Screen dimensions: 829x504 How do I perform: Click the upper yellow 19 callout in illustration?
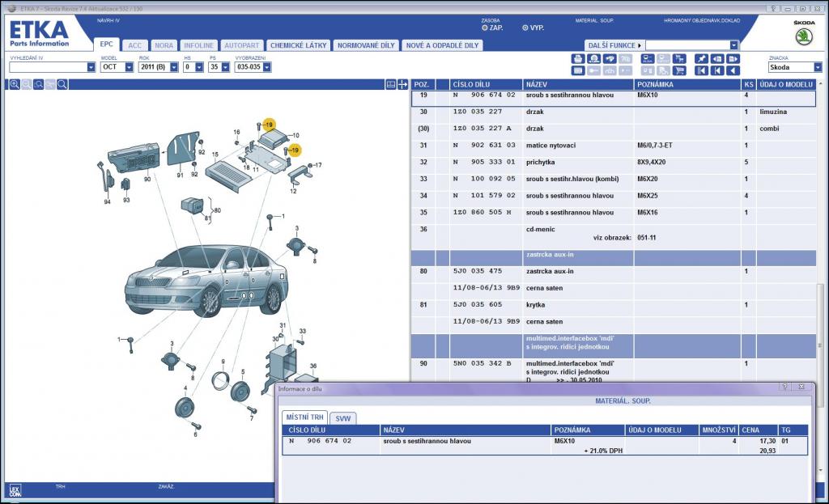point(269,125)
